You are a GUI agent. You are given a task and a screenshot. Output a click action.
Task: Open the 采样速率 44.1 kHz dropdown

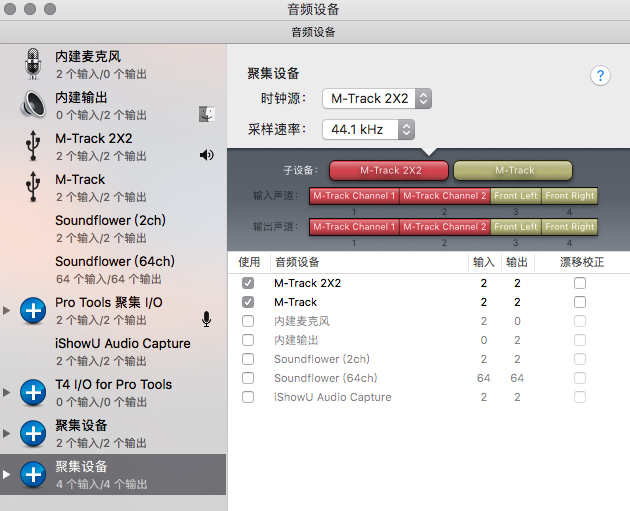point(368,129)
